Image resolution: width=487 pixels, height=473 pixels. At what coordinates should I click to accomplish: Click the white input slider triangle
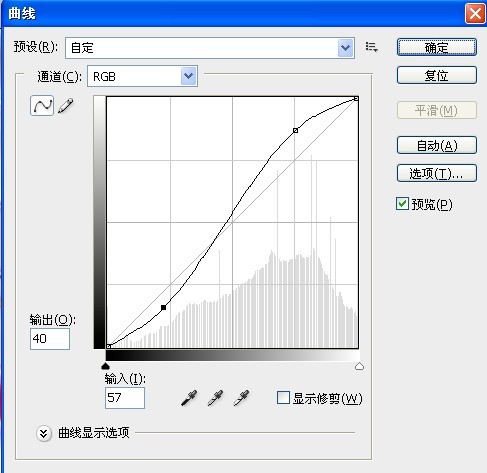[359, 366]
